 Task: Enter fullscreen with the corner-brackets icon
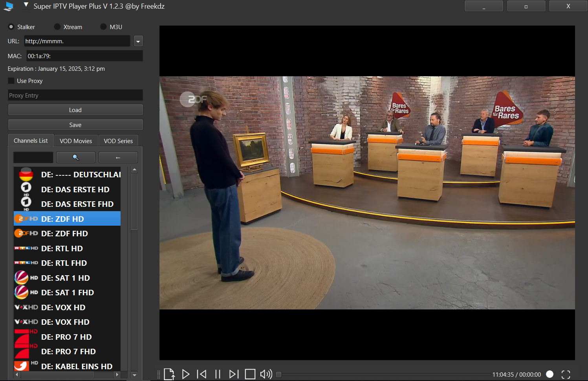pos(566,375)
